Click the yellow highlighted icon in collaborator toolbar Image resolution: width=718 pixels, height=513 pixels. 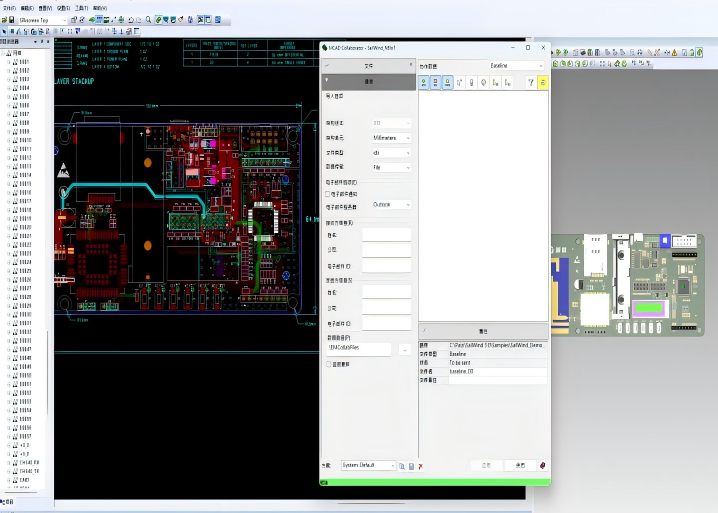(543, 83)
